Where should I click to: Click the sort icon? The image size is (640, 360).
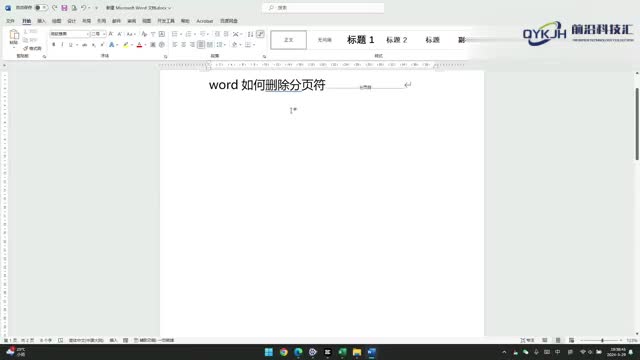250,34
